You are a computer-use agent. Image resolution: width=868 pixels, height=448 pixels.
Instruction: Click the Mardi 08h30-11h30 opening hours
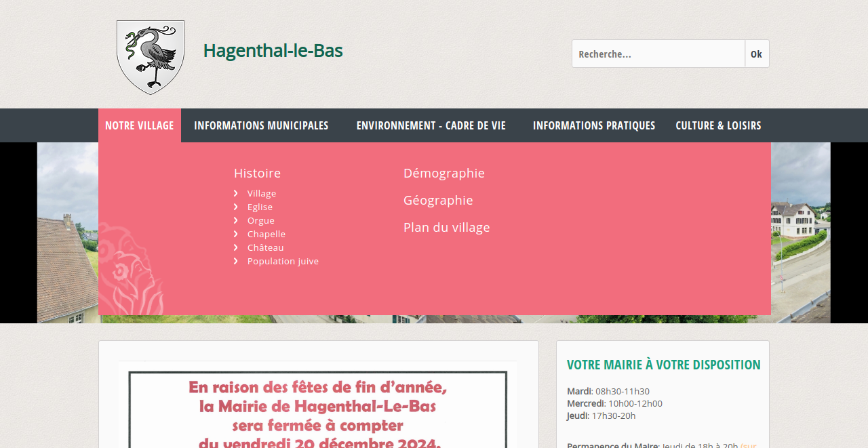pos(608,391)
